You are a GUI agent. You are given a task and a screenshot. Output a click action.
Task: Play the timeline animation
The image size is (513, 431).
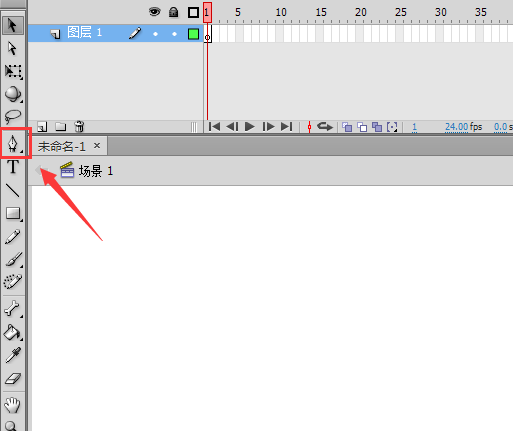(250, 127)
